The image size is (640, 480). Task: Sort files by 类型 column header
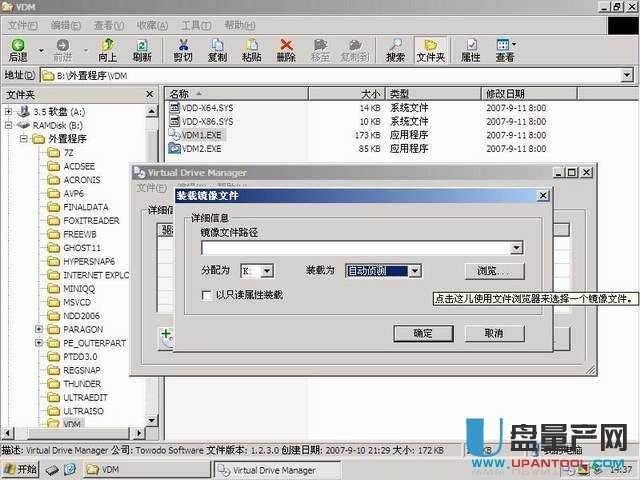pyautogui.click(x=433, y=94)
